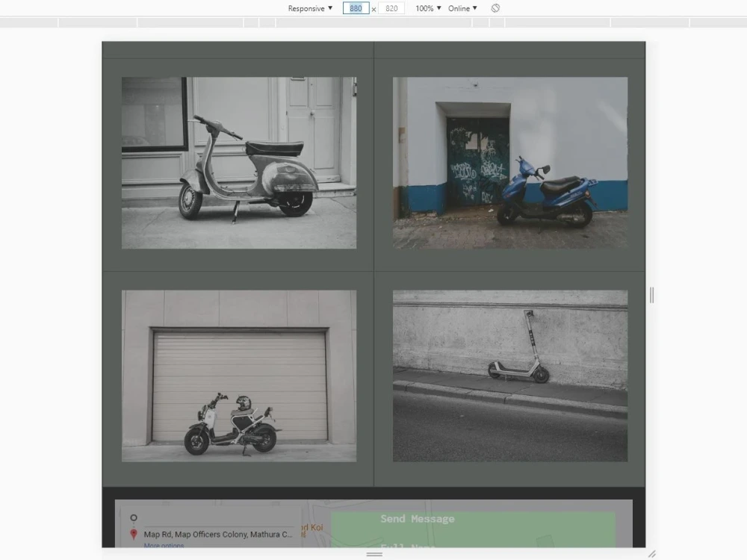The image size is (747, 560).
Task: Open the black and white Vespa scooter photo
Action: point(239,163)
